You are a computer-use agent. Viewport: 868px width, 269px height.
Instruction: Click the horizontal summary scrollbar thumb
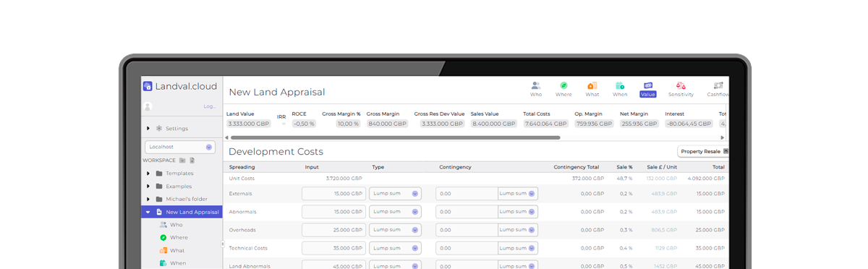pos(395,137)
